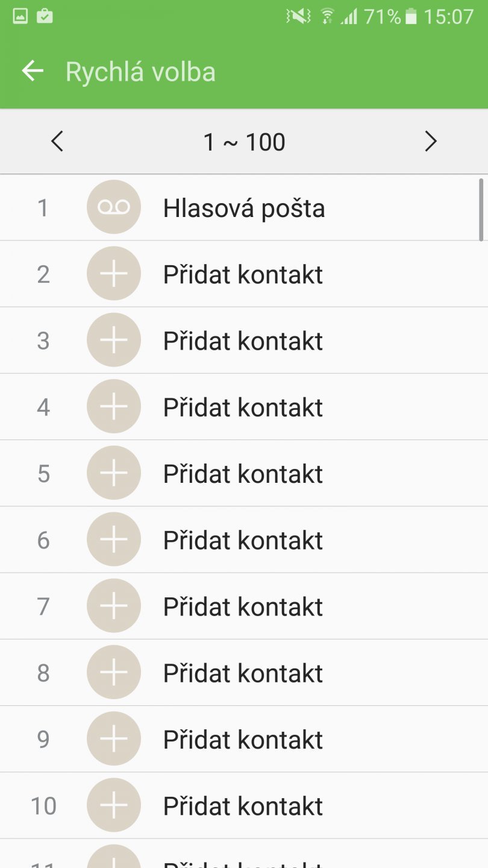Viewport: 488px width, 868px height.
Task: Click the vertical scrollbar handle
Action: (x=481, y=210)
